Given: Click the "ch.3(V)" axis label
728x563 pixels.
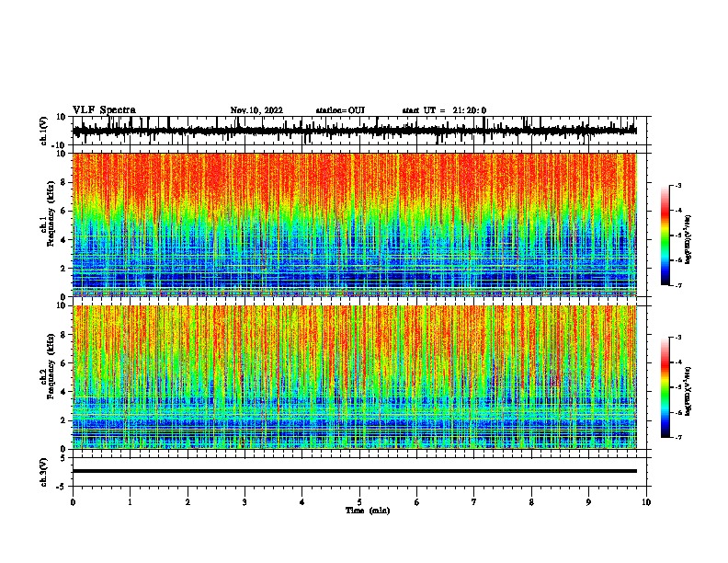Looking at the screenshot, I should pyautogui.click(x=44, y=472).
